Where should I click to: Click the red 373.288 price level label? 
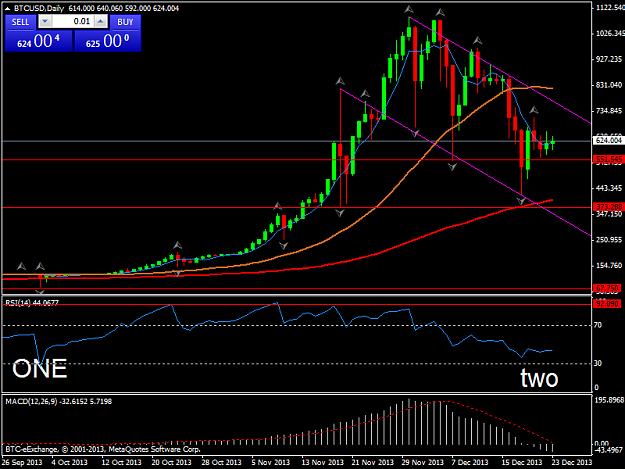(608, 207)
